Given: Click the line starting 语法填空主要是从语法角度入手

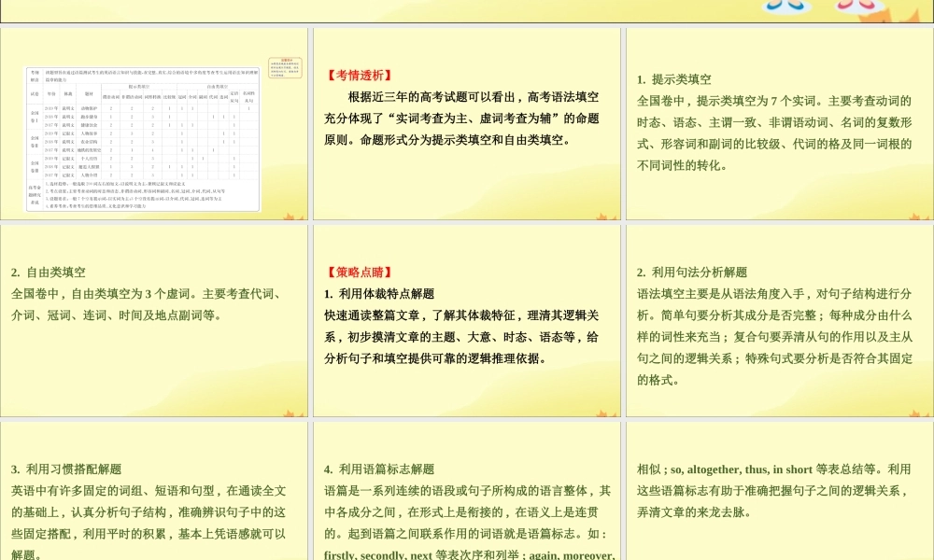Looking at the screenshot, I should click(774, 294).
